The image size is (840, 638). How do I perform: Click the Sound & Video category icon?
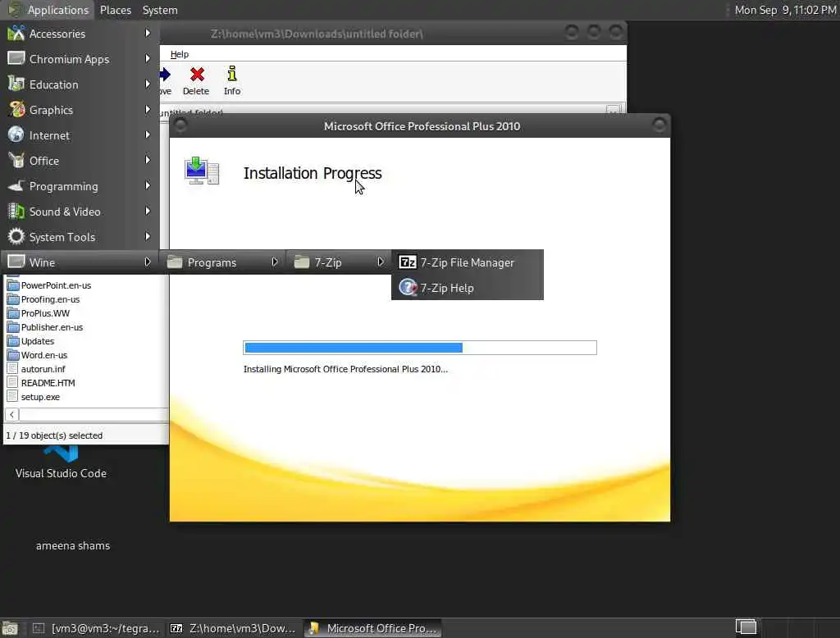pyautogui.click(x=16, y=212)
